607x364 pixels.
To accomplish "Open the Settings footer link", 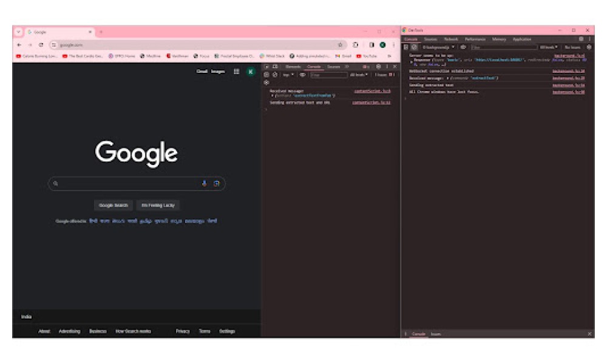I will point(227,331).
